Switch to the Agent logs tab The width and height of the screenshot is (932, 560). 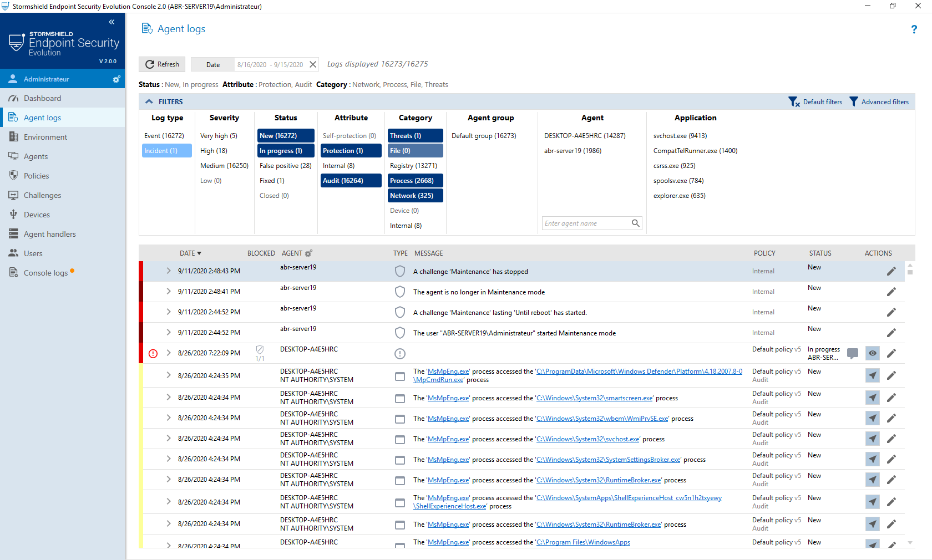pos(42,118)
